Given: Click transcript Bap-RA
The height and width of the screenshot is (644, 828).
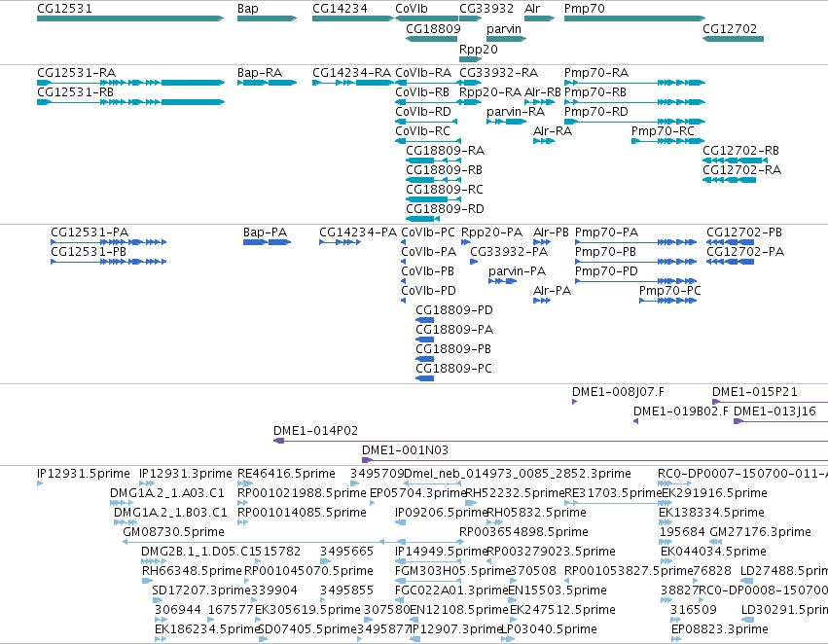Looking at the screenshot, I should (268, 83).
